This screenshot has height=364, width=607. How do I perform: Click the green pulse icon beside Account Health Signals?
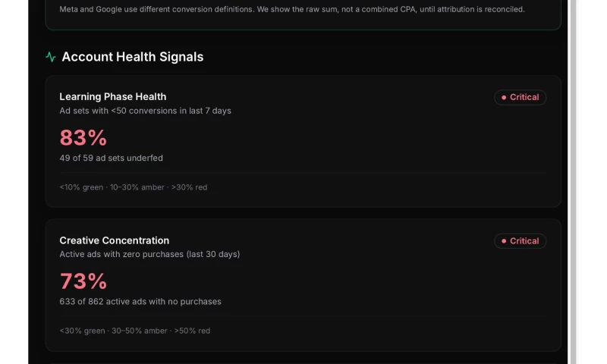[51, 57]
